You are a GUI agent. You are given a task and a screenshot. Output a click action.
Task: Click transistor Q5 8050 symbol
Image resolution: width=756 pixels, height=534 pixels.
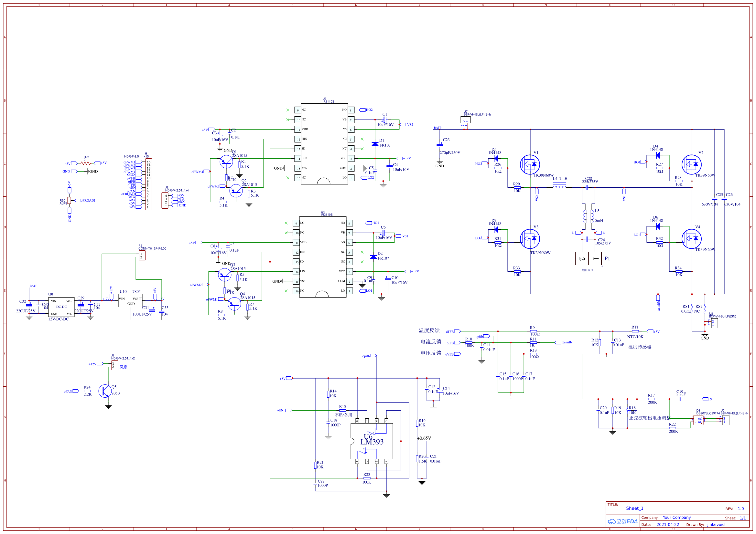tap(105, 391)
